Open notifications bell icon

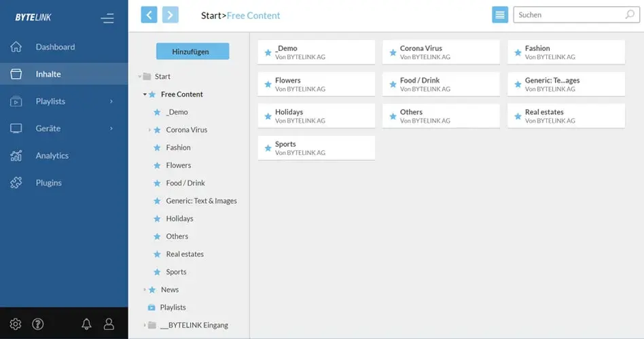pyautogui.click(x=86, y=324)
